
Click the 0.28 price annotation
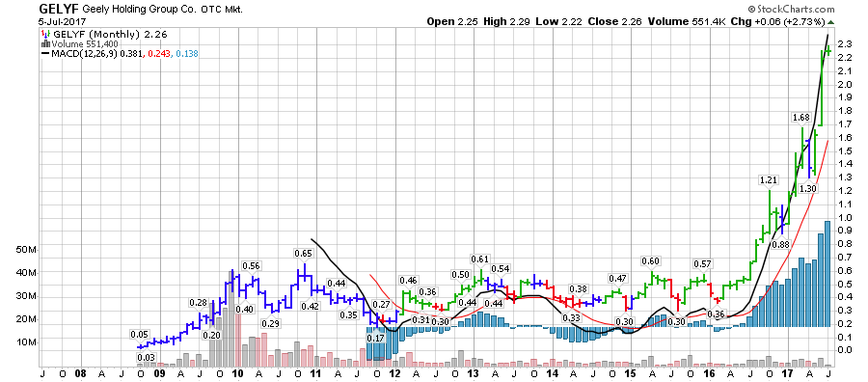(198, 302)
